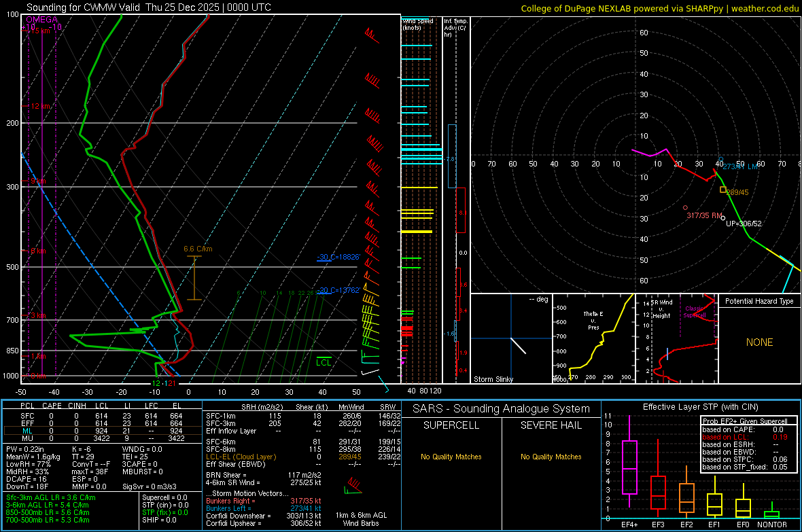
Task: Click the MeanW = 1.6g/kg value
Action: pyautogui.click(x=33, y=457)
